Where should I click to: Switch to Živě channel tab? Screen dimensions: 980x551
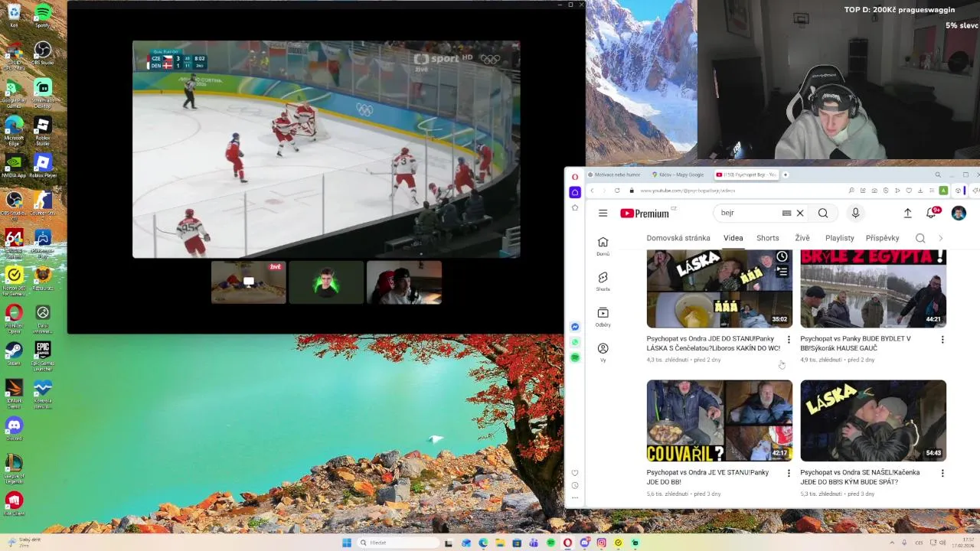[x=802, y=238]
